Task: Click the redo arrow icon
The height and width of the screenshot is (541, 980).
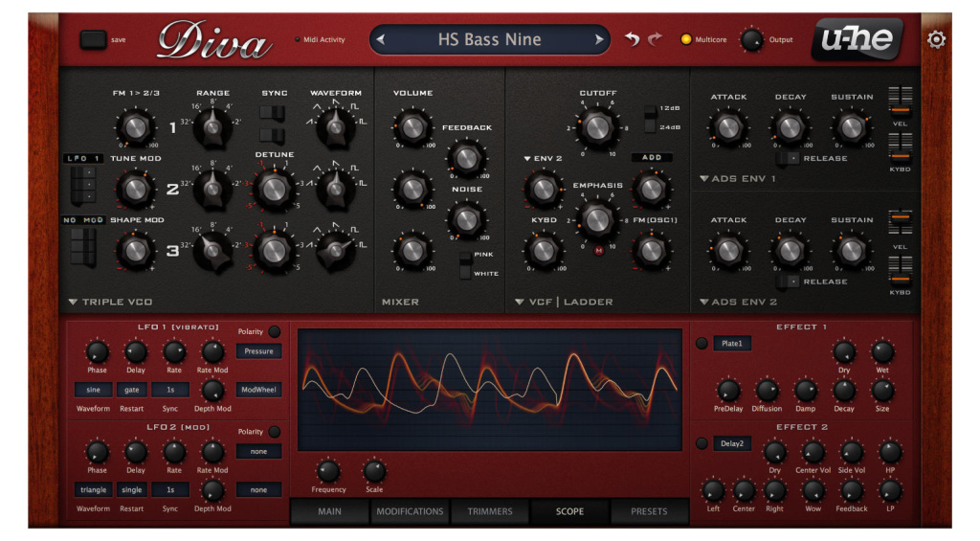Action: (x=655, y=39)
